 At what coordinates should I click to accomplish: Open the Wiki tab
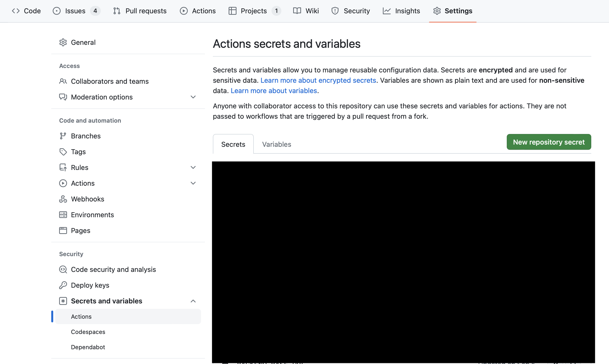click(x=306, y=11)
